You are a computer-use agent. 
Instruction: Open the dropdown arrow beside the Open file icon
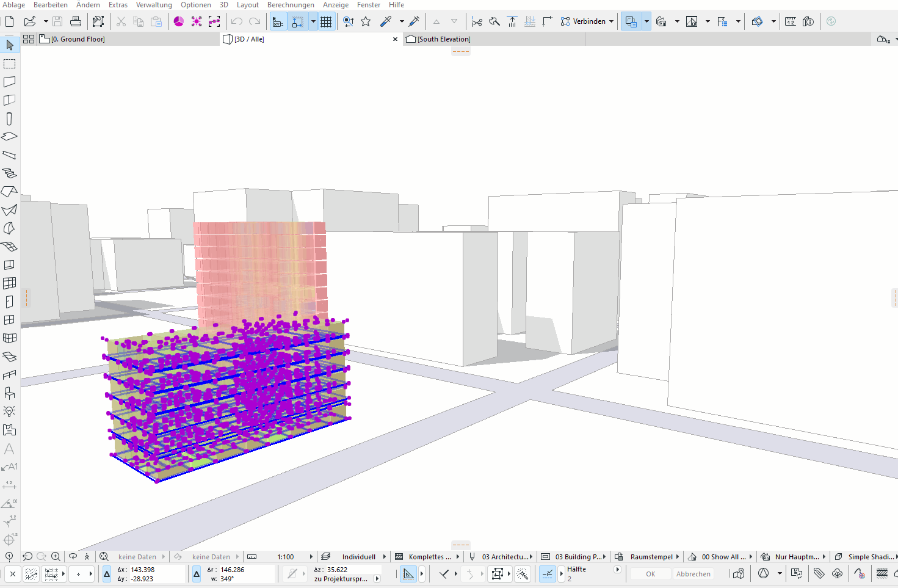pyautogui.click(x=46, y=21)
